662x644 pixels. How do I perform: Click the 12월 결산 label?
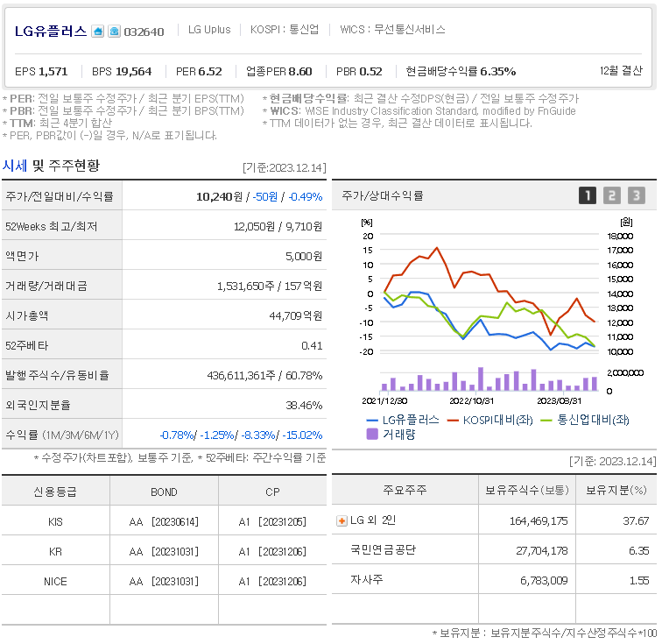pos(621,71)
